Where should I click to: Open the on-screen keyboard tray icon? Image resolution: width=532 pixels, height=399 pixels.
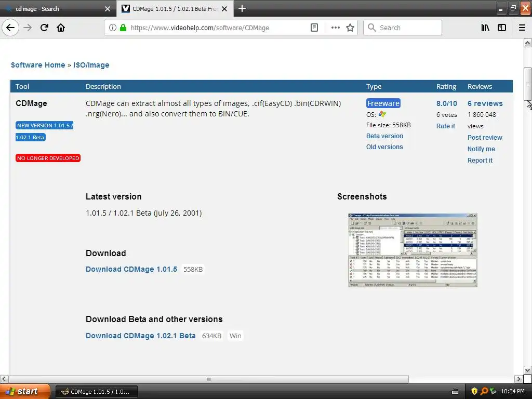[x=455, y=392]
